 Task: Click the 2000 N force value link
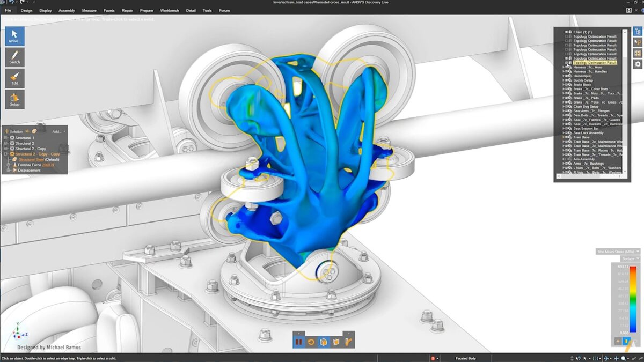pos(48,165)
